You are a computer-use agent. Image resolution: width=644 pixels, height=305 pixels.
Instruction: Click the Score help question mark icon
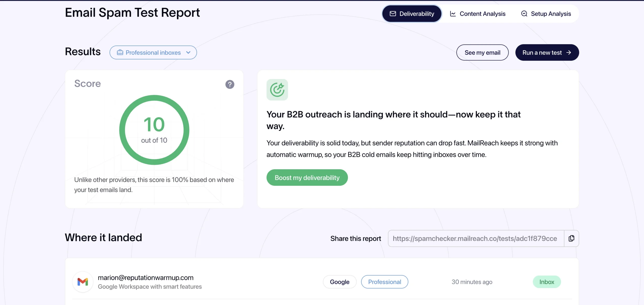[x=230, y=84]
